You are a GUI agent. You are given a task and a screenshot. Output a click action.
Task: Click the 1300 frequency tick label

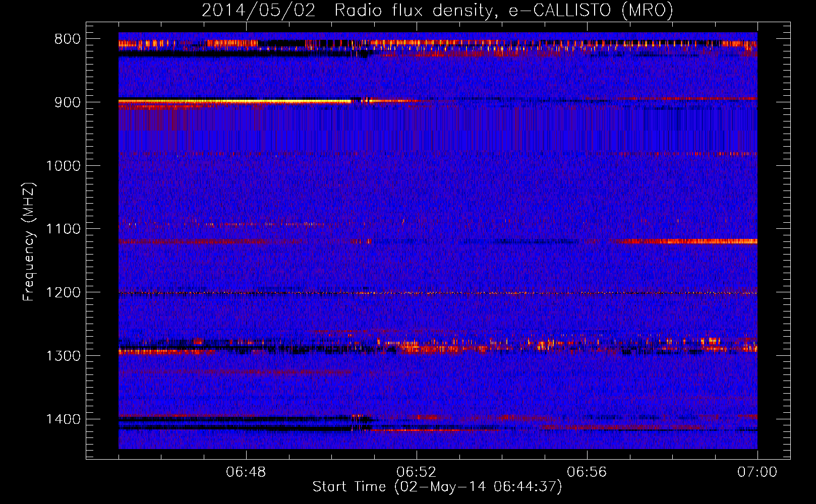click(64, 356)
